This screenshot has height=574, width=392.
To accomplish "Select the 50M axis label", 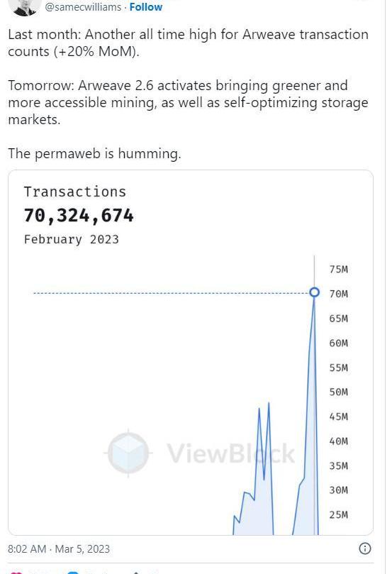I will pyautogui.click(x=338, y=392).
